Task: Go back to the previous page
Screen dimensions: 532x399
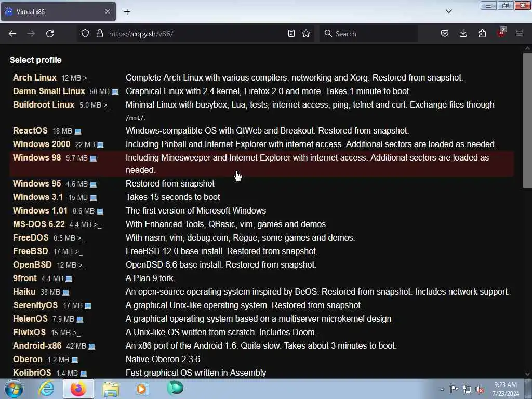Action: (12, 34)
